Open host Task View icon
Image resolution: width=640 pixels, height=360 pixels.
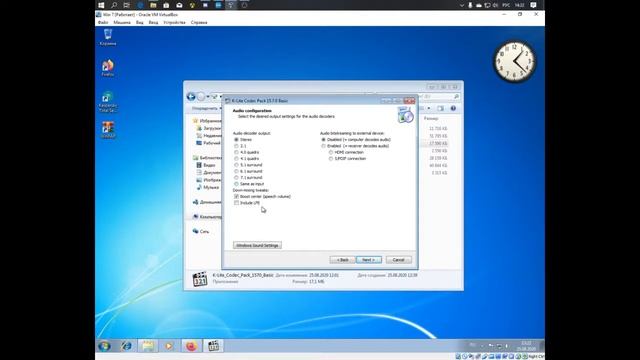coord(127,5)
